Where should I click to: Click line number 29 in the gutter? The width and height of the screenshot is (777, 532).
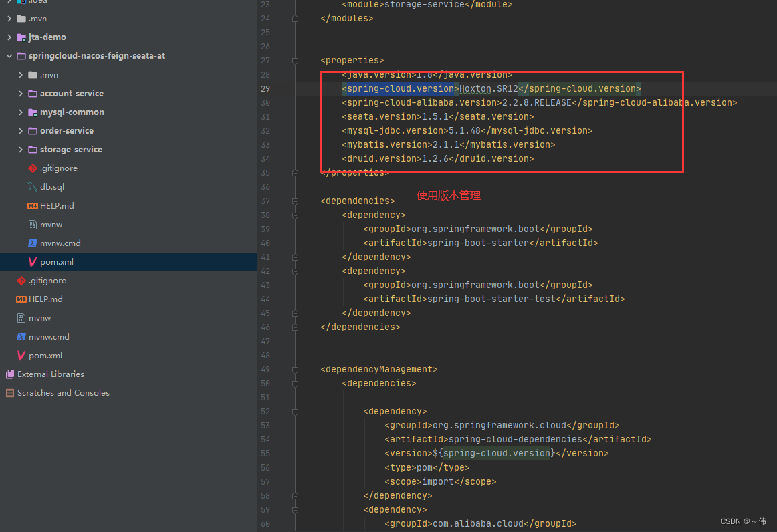tap(265, 89)
